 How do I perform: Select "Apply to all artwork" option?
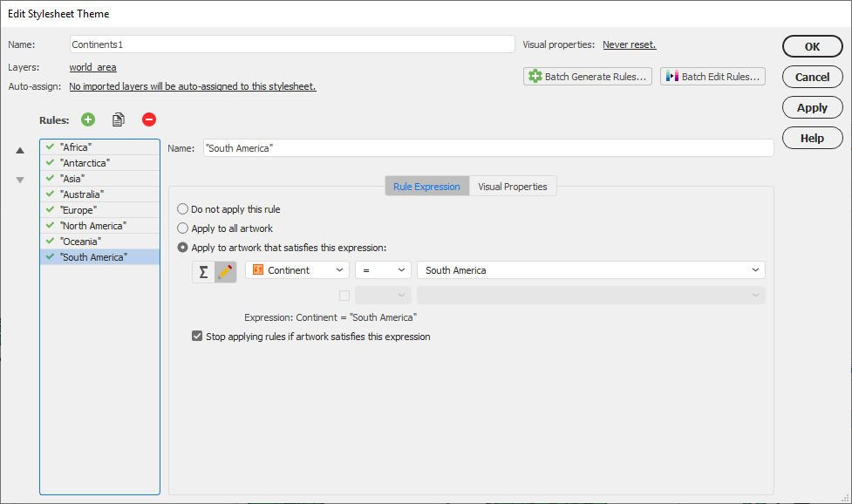[x=182, y=228]
